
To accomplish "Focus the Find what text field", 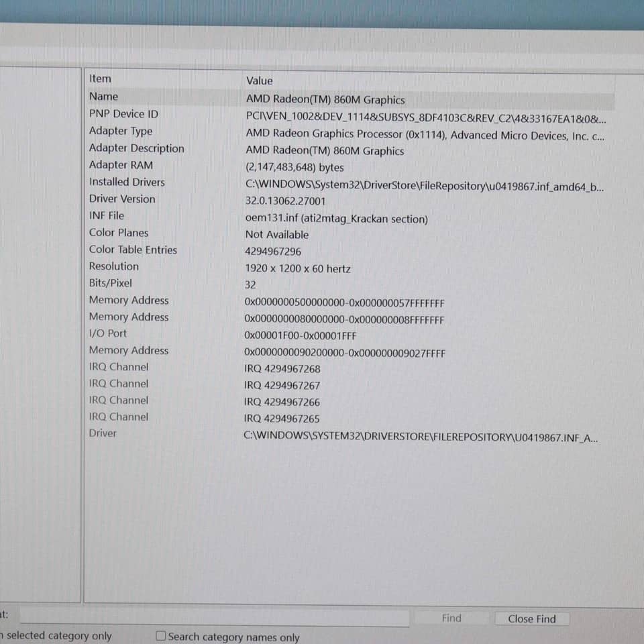I will tap(214, 617).
